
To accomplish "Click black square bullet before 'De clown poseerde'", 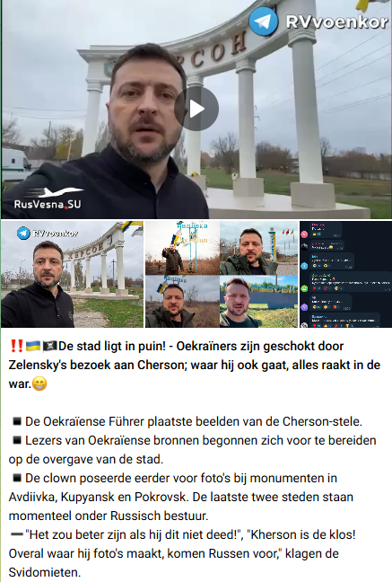I will (16, 478).
